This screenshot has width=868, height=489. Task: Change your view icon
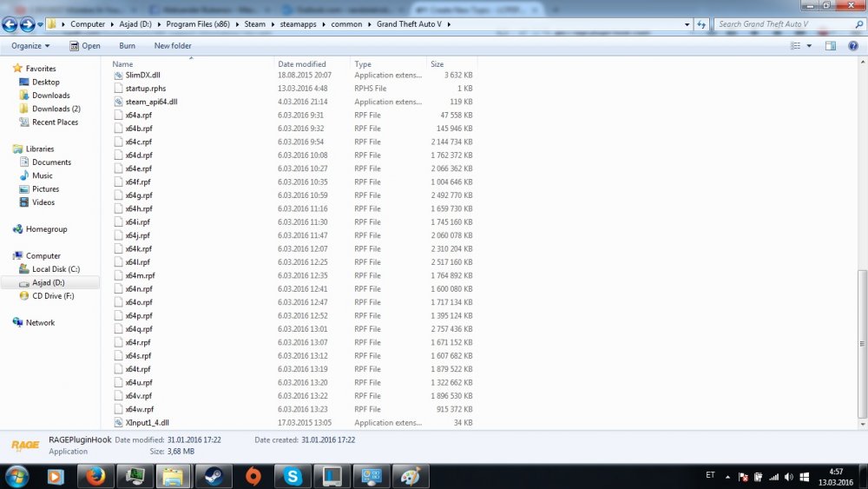point(795,46)
